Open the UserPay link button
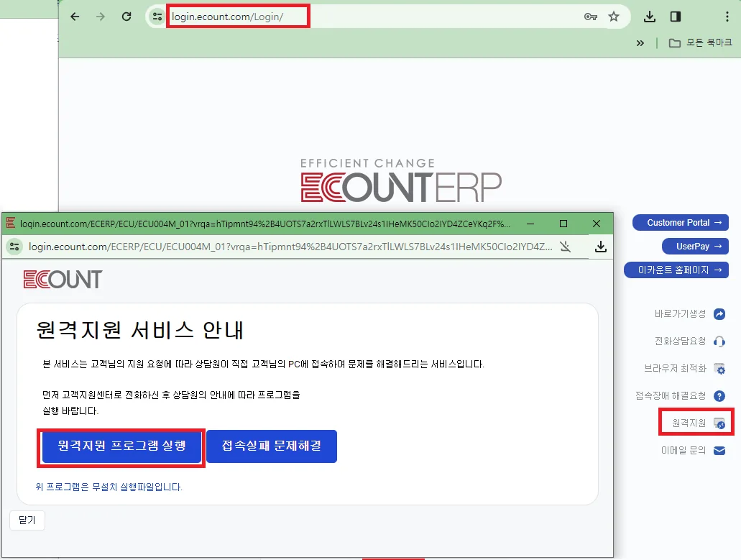Image resolution: width=741 pixels, height=560 pixels. tap(695, 246)
